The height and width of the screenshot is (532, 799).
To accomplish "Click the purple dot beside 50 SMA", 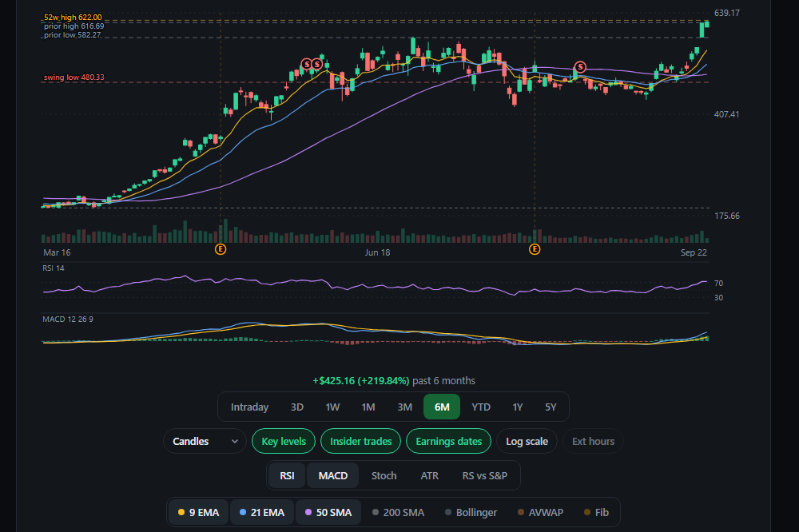I will pyautogui.click(x=308, y=512).
